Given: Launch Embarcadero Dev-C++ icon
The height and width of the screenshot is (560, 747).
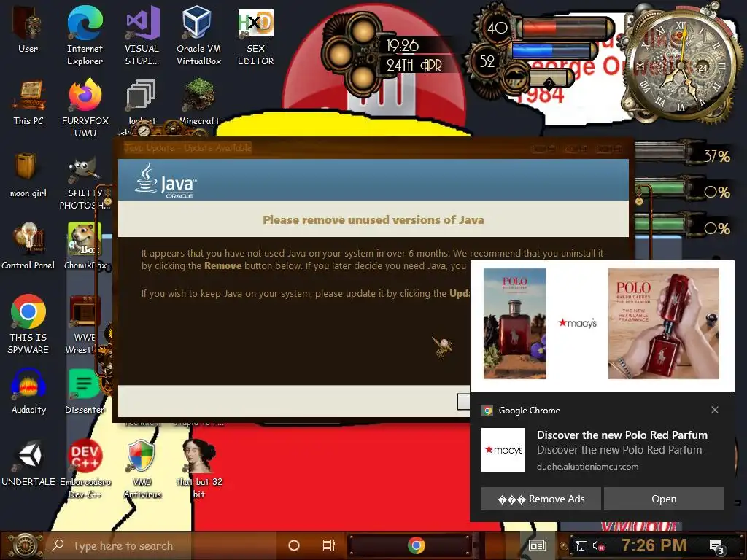Looking at the screenshot, I should point(85,469).
